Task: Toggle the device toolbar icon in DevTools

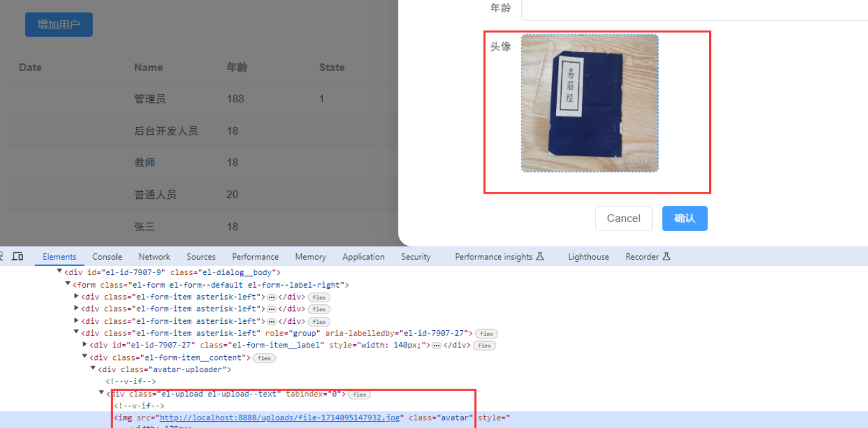Action: [x=18, y=257]
